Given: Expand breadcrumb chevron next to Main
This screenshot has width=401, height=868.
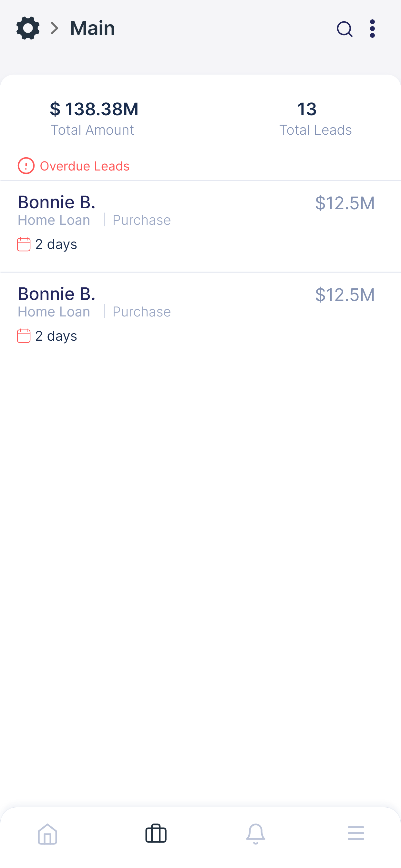Looking at the screenshot, I should (55, 28).
